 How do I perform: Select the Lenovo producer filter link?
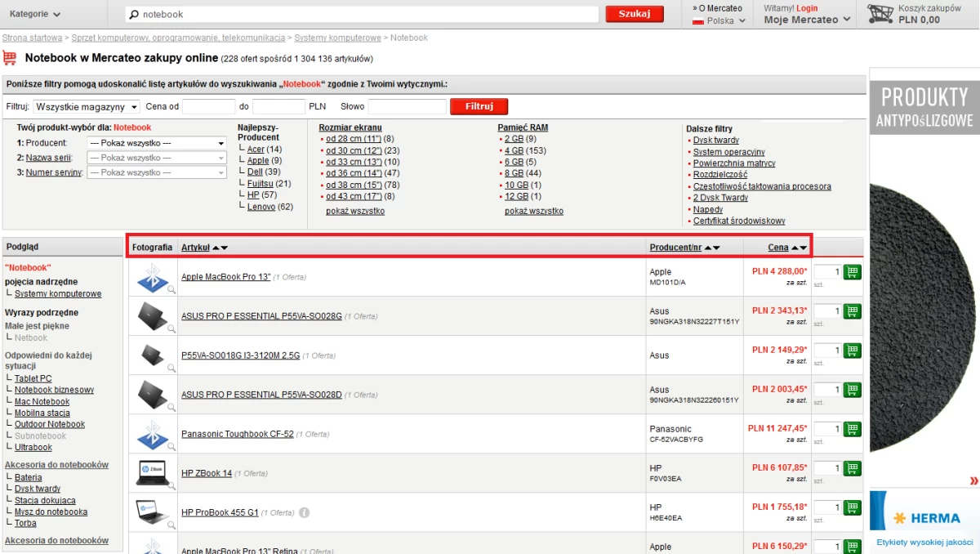click(x=261, y=207)
